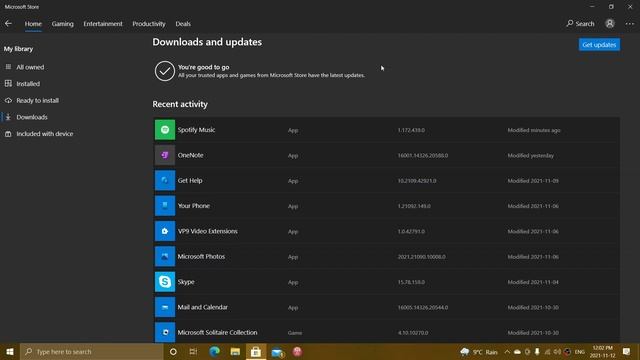Select Downloads in My library
Screen dimensions: 640x360
(x=32, y=117)
